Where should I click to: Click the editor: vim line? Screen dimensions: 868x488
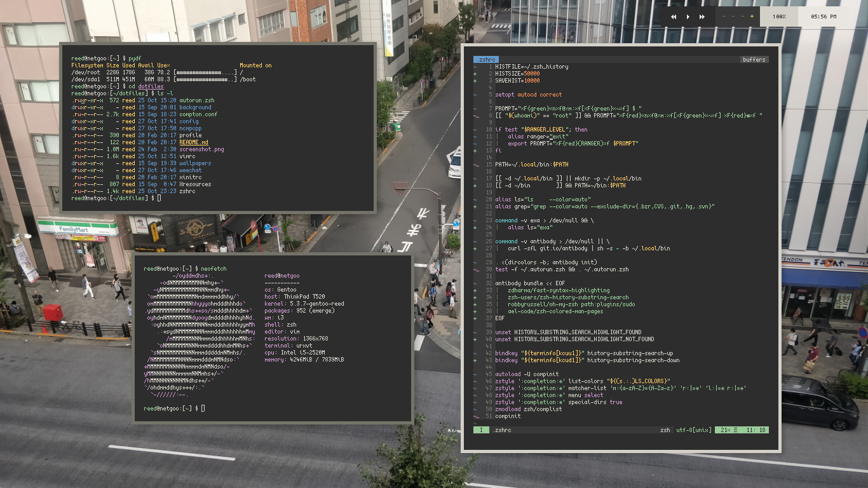point(282,332)
